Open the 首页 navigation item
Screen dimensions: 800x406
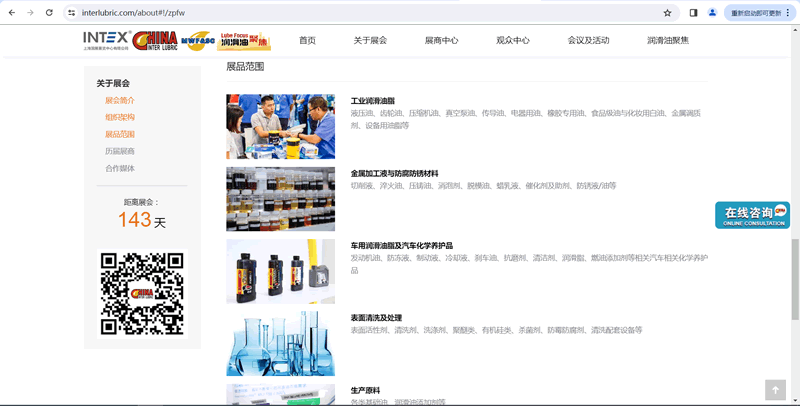(x=307, y=41)
